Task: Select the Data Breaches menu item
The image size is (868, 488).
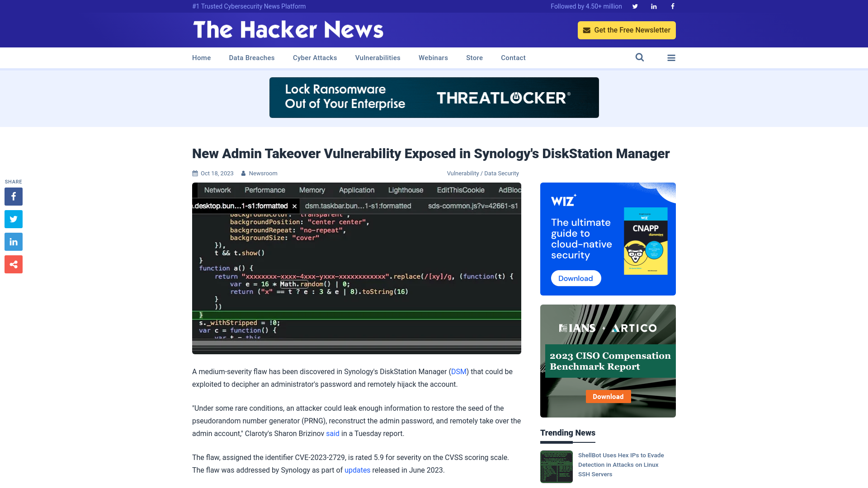Action: (251, 57)
